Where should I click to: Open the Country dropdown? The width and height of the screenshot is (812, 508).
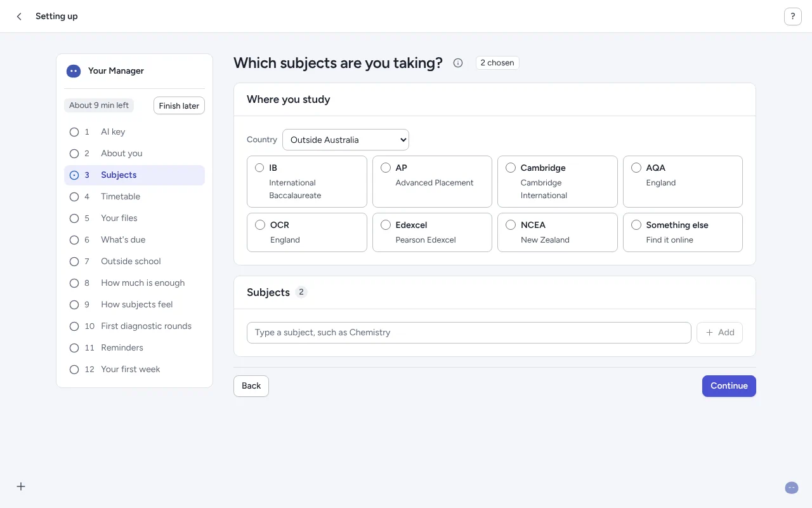(x=346, y=140)
